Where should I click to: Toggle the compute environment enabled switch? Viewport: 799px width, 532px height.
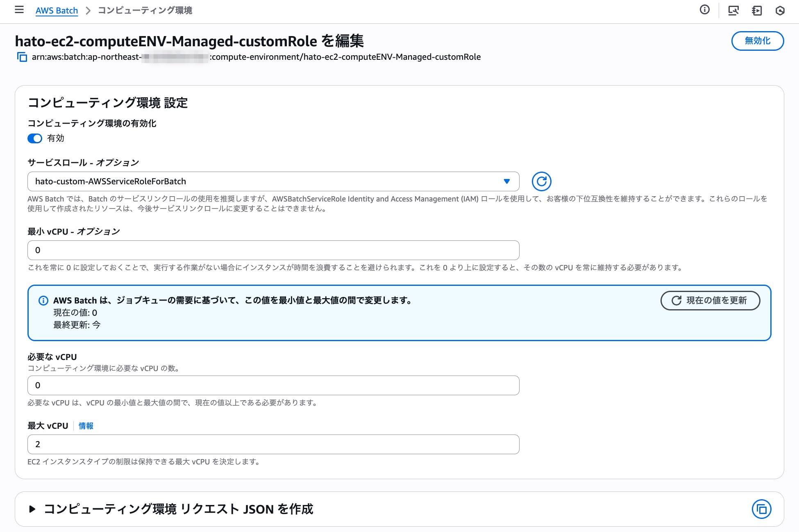35,138
